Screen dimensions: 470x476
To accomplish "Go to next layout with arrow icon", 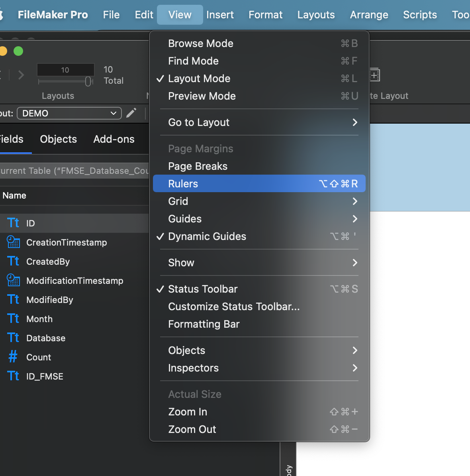I will click(x=21, y=75).
